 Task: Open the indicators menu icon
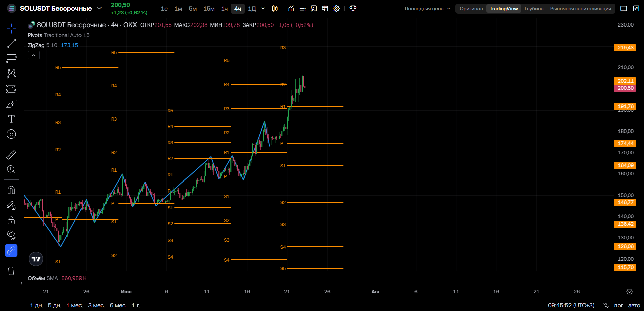click(291, 9)
